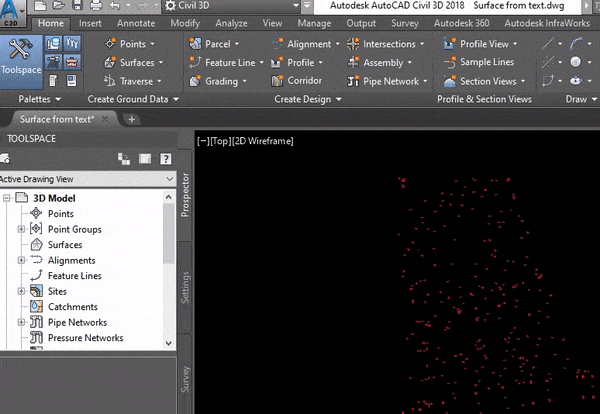Open the Home ribbon tab

click(x=51, y=23)
